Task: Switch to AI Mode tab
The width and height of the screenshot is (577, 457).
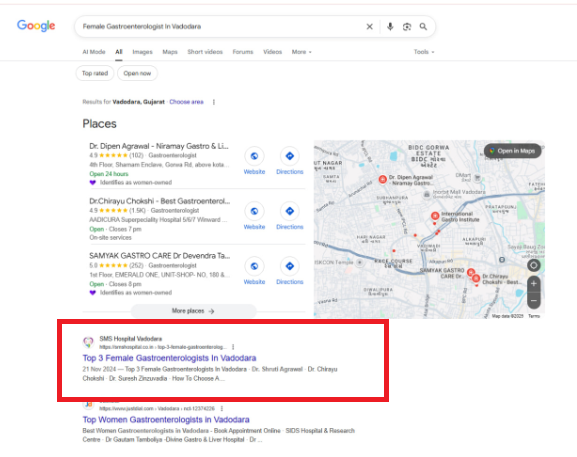Action: [x=94, y=52]
